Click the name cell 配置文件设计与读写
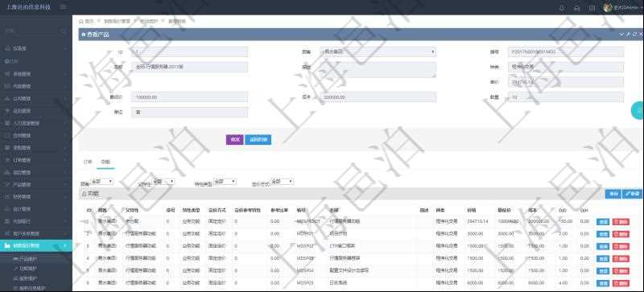 349,270
